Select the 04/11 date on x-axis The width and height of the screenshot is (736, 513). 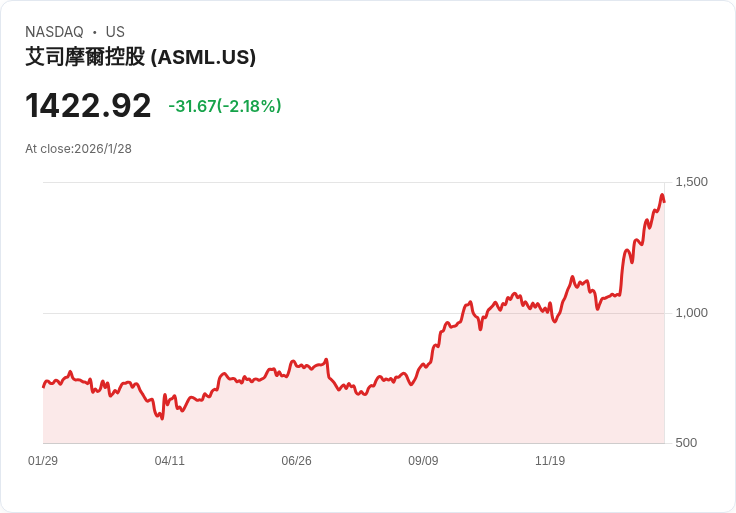[170, 461]
